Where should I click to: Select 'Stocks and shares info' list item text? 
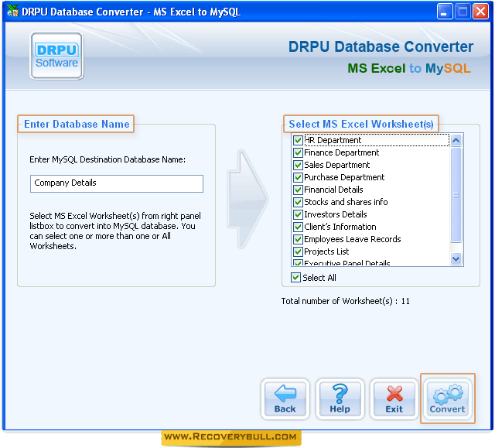[x=346, y=202]
